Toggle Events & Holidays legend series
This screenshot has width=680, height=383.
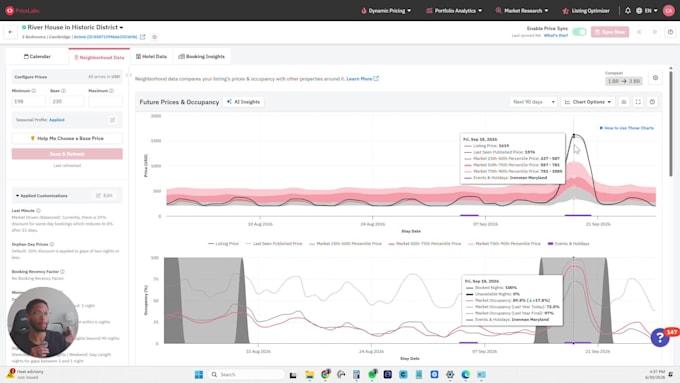568,244
